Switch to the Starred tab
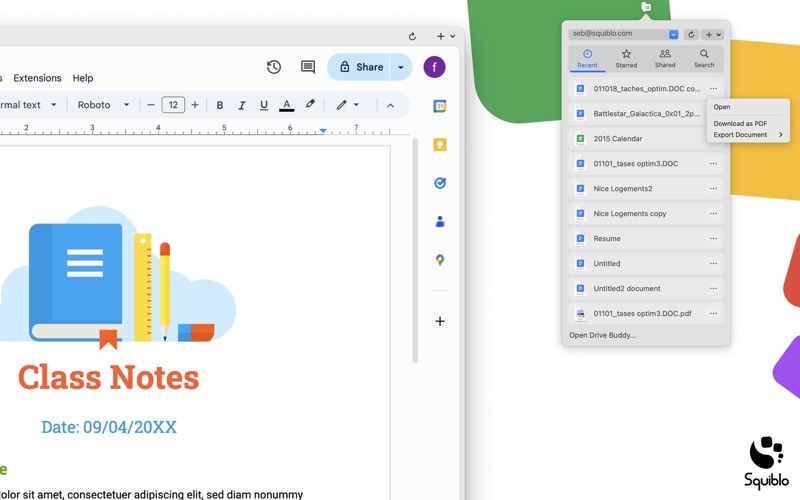Viewport: 800px width, 500px height. coord(626,59)
